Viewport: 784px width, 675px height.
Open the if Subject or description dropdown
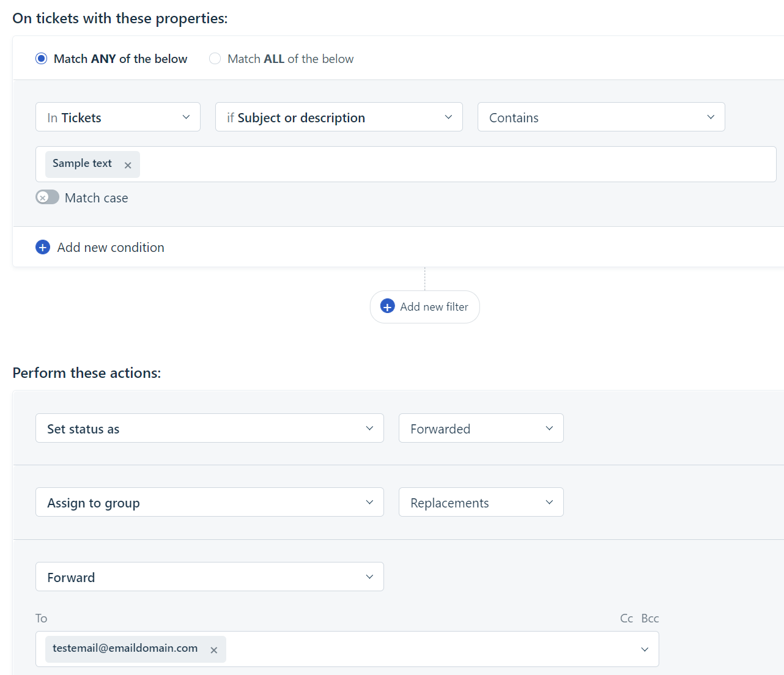click(339, 117)
